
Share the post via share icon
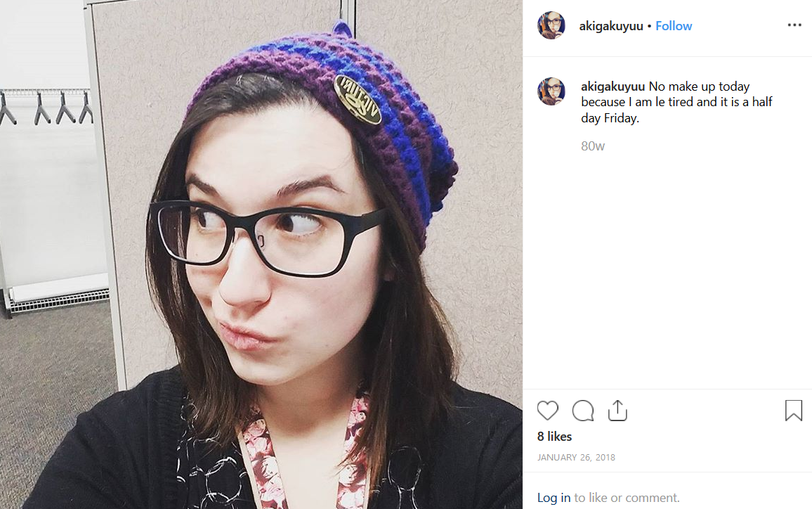(x=617, y=411)
